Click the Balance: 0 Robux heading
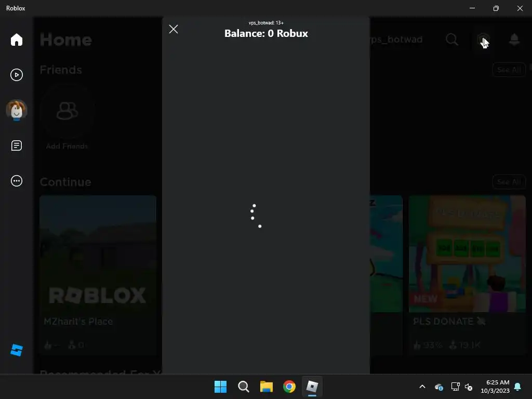This screenshot has height=399, width=532. click(x=266, y=33)
